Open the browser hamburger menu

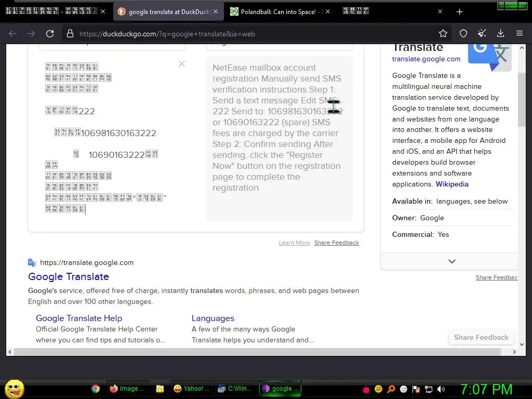[x=519, y=33]
